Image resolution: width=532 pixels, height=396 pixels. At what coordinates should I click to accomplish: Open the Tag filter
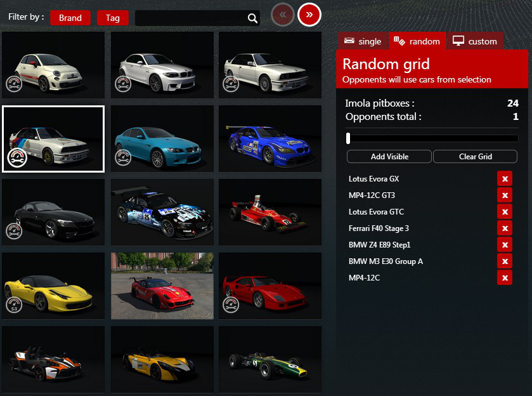pos(113,18)
